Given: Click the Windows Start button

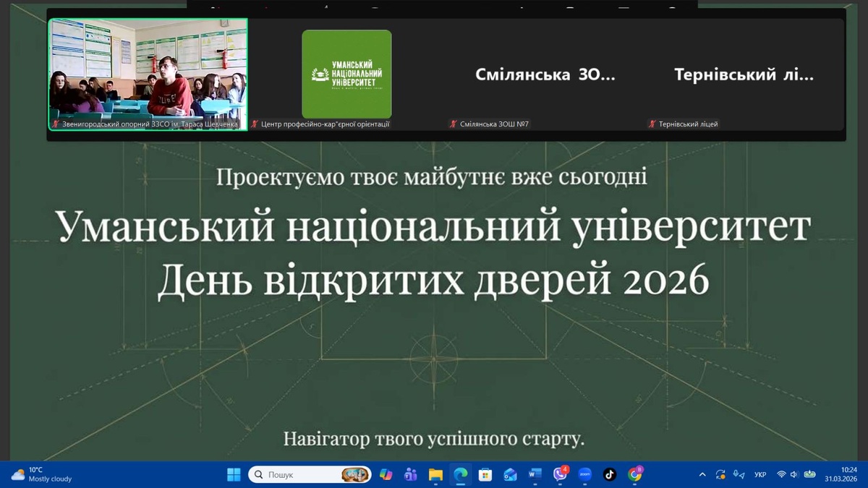Looking at the screenshot, I should click(x=234, y=474).
